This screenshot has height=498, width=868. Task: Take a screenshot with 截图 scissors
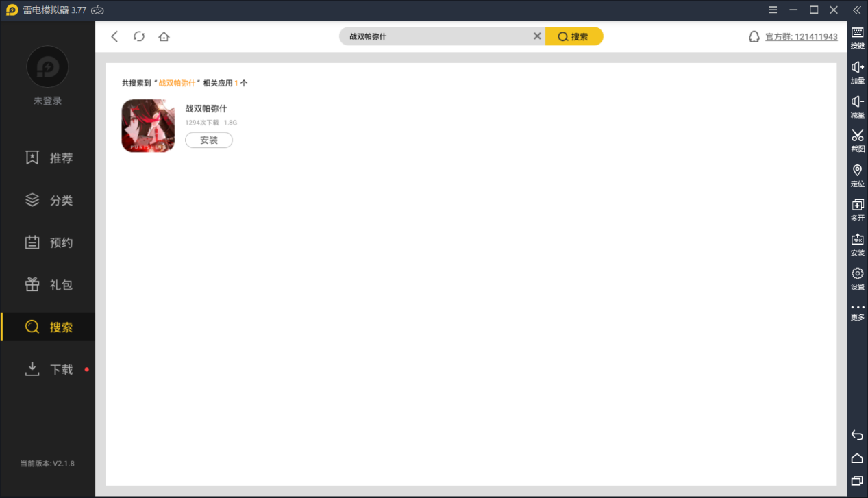click(x=857, y=140)
